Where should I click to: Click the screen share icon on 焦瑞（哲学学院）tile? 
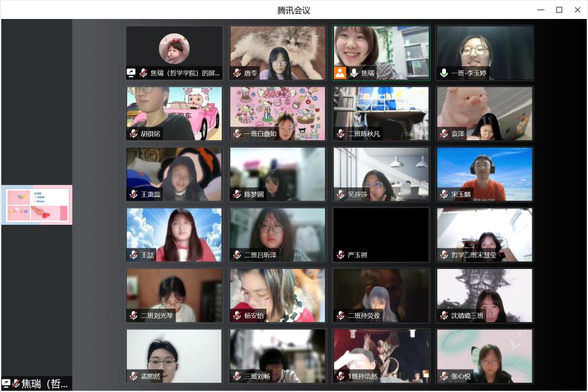tap(131, 73)
